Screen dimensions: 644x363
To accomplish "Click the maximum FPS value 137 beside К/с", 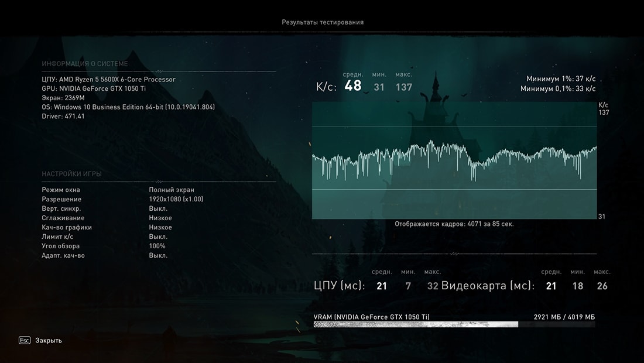I will (404, 87).
